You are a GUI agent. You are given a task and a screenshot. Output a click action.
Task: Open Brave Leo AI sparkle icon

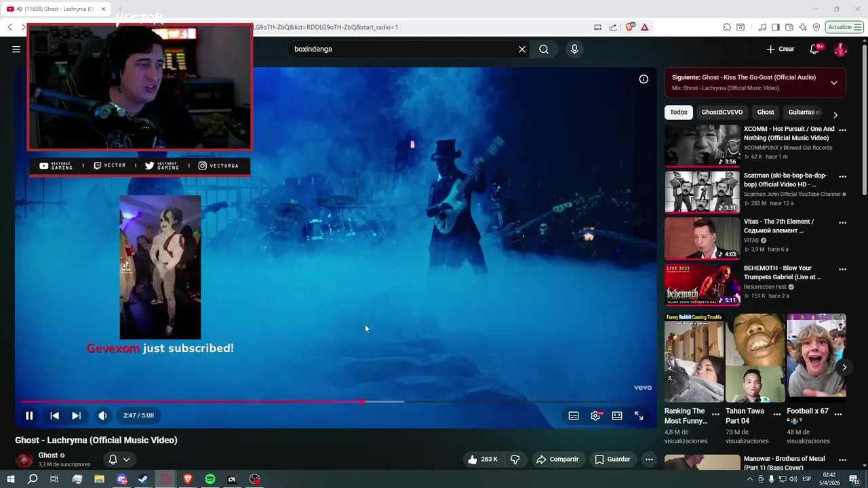click(803, 27)
